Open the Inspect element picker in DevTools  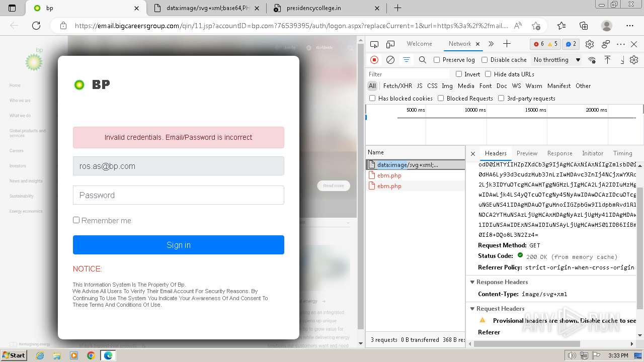375,44
